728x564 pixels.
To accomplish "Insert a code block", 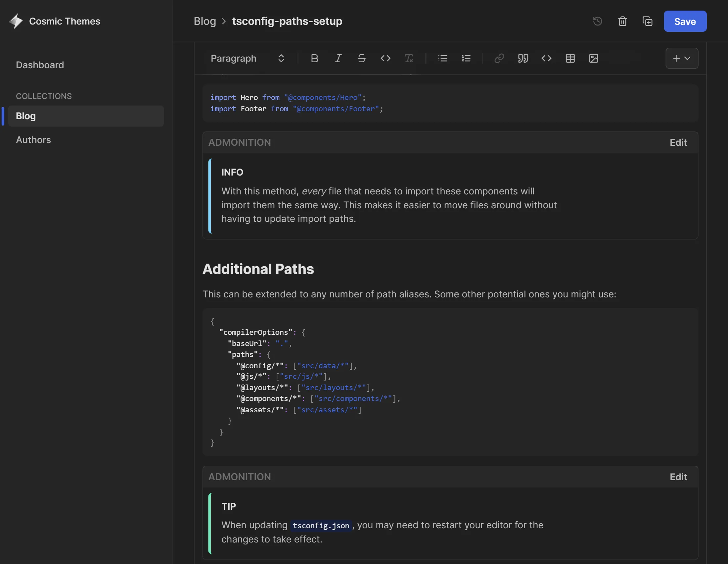I will 546,58.
